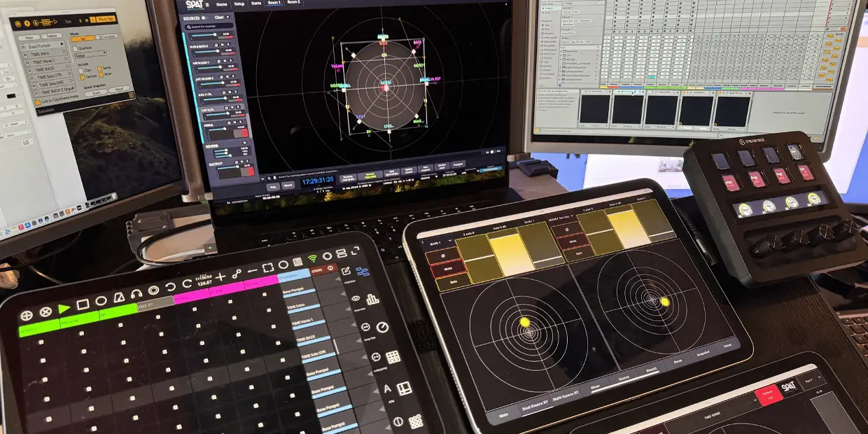Screen dimensions: 868x434
Task: Tap right Gain fader on center iPad
Action: point(629,227)
